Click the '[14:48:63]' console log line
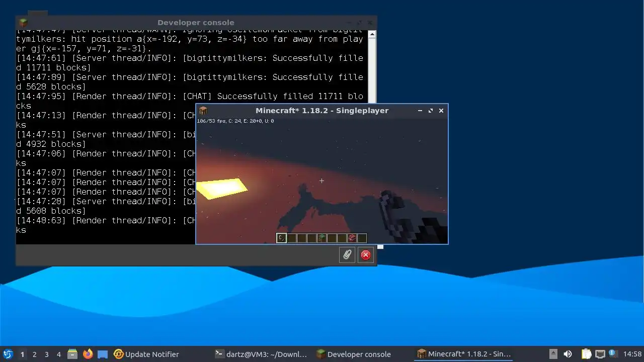Viewport: 644px width, 362px height. (x=106, y=220)
